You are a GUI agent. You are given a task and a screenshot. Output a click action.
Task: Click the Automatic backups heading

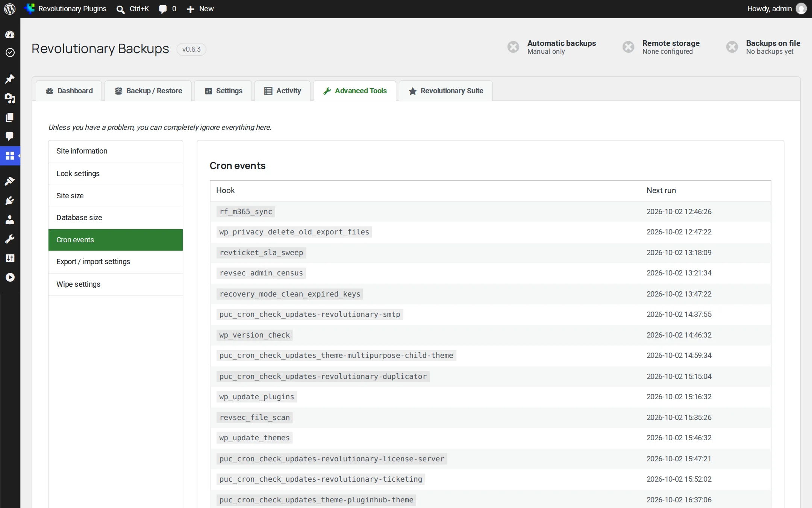click(562, 43)
